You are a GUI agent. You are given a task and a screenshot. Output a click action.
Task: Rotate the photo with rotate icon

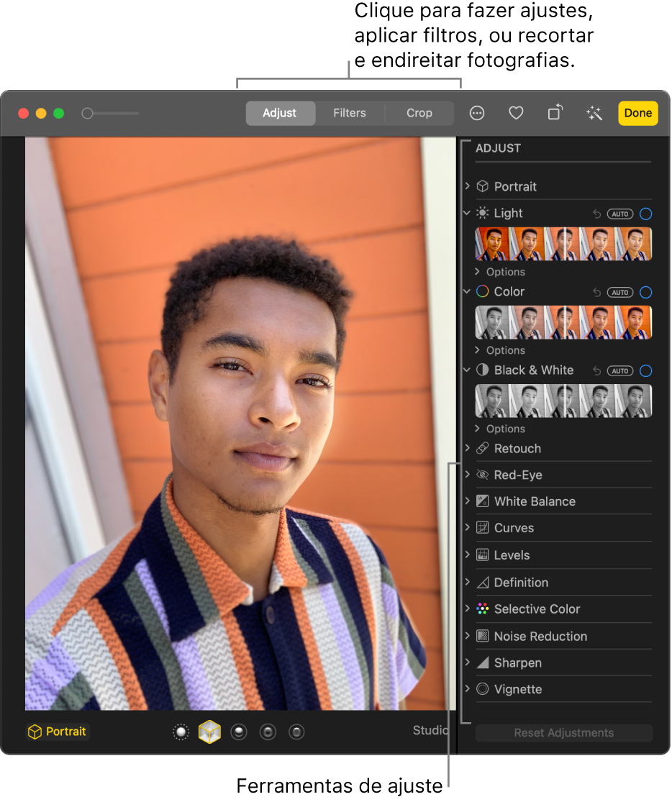point(555,112)
